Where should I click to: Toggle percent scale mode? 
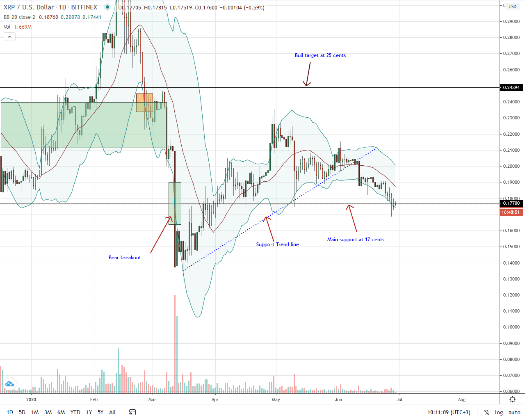point(487,412)
